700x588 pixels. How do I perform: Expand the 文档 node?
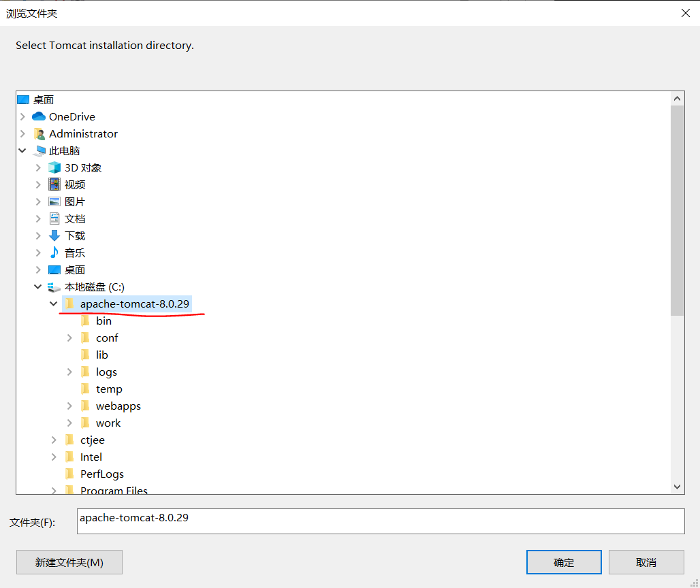pyautogui.click(x=38, y=218)
